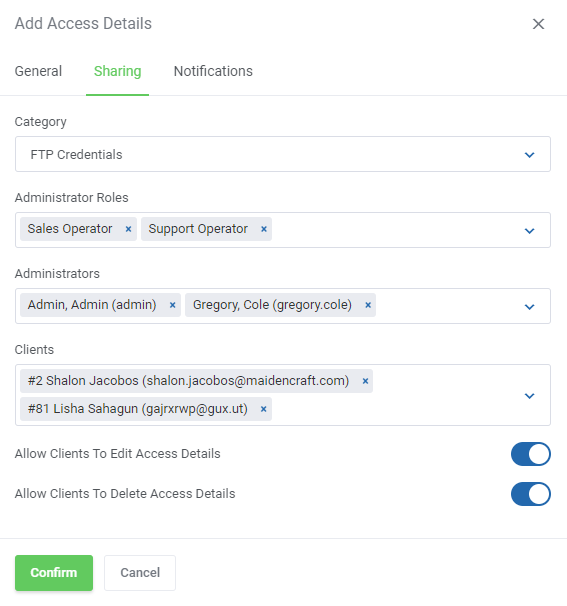Click the green Confirm button
567x606 pixels.
click(x=54, y=573)
